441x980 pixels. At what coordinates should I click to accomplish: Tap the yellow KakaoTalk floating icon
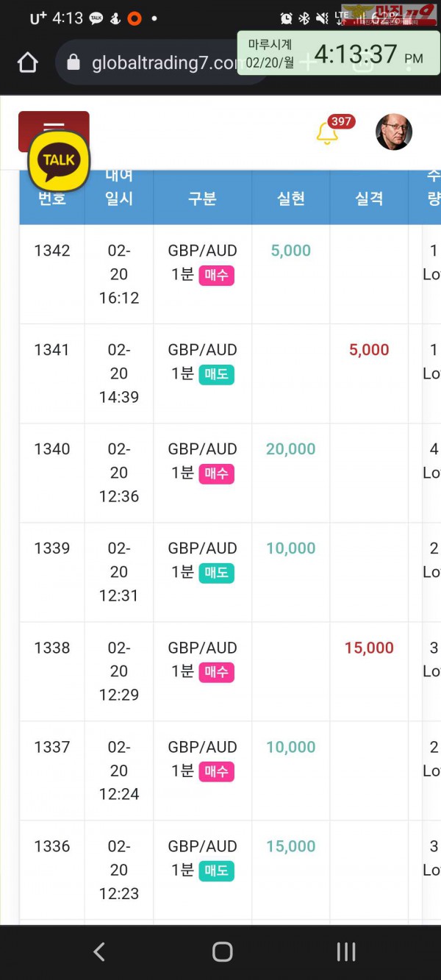[59, 161]
